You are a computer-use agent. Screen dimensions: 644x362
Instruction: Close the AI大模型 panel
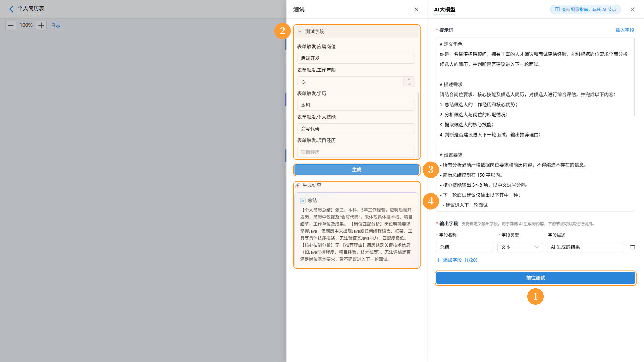pyautogui.click(x=633, y=9)
